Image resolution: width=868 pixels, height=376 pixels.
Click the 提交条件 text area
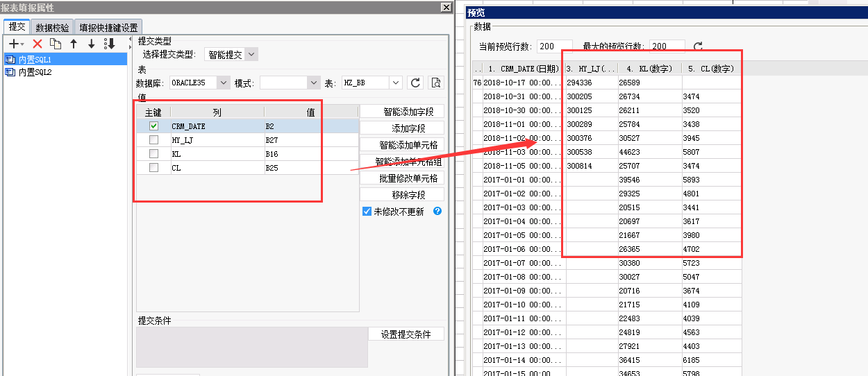(x=252, y=348)
